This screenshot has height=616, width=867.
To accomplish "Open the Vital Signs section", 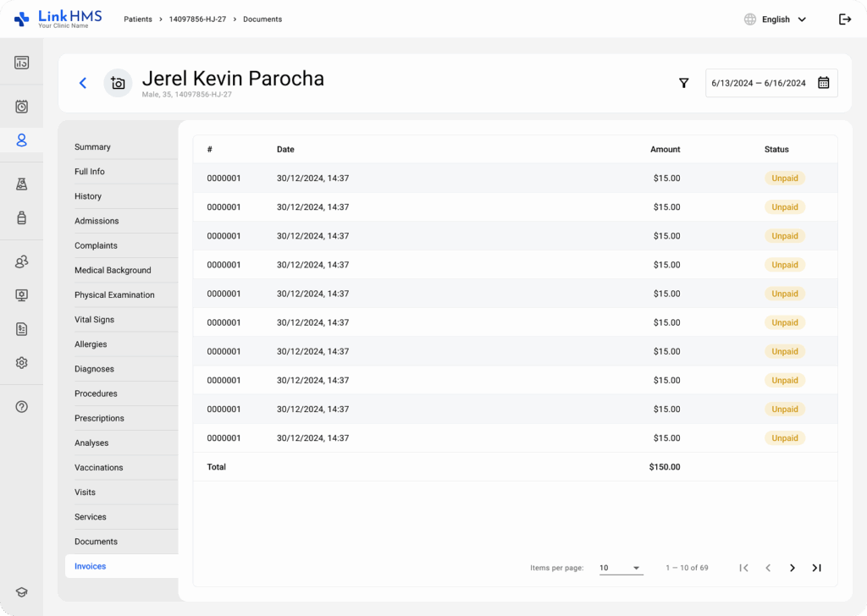I will 95,319.
